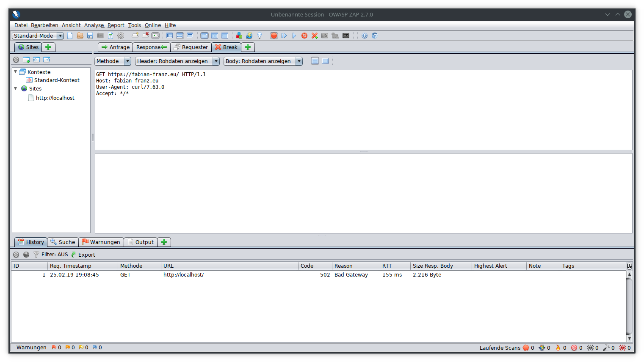Toggle the show tab names toolbar button
The width and height of the screenshot is (644, 362).
[155, 36]
